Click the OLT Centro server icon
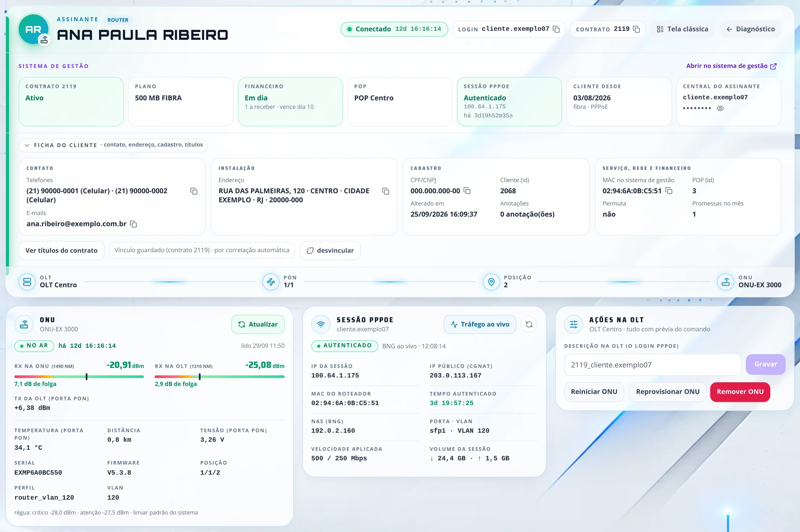The width and height of the screenshot is (800, 532). (27, 282)
